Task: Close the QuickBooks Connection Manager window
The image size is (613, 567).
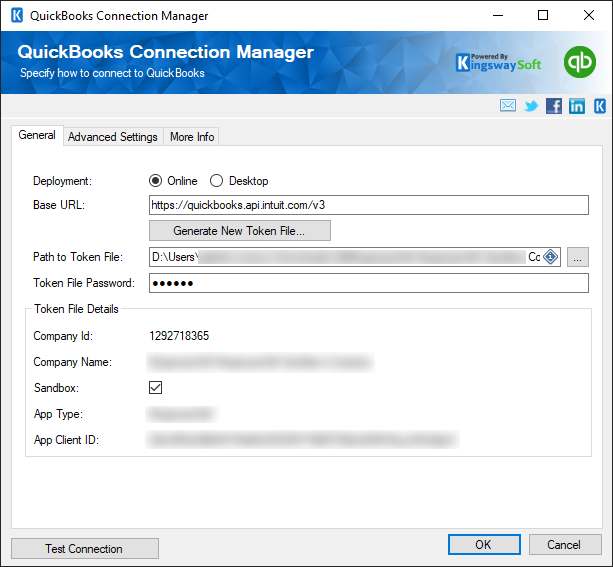Action: [588, 16]
